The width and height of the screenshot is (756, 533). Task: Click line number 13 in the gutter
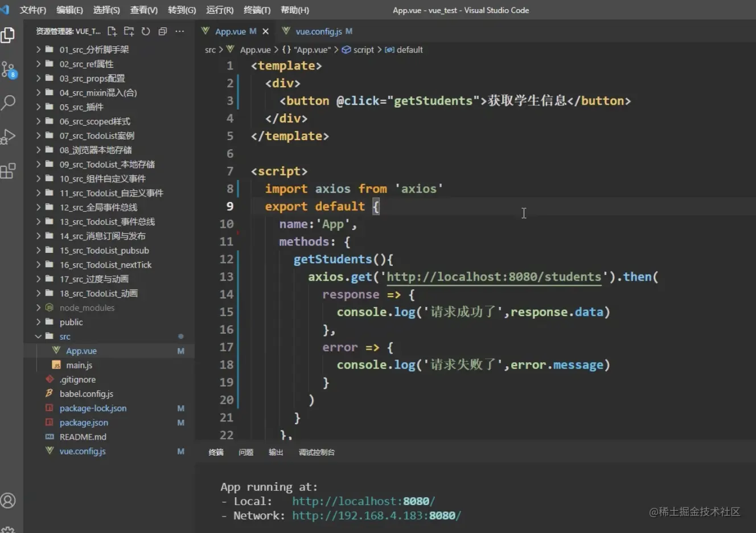click(x=226, y=277)
